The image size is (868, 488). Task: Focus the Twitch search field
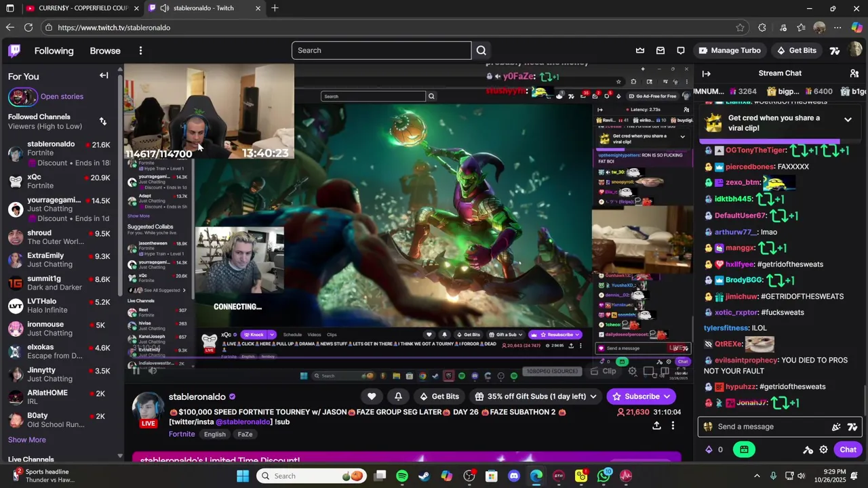pyautogui.click(x=381, y=50)
